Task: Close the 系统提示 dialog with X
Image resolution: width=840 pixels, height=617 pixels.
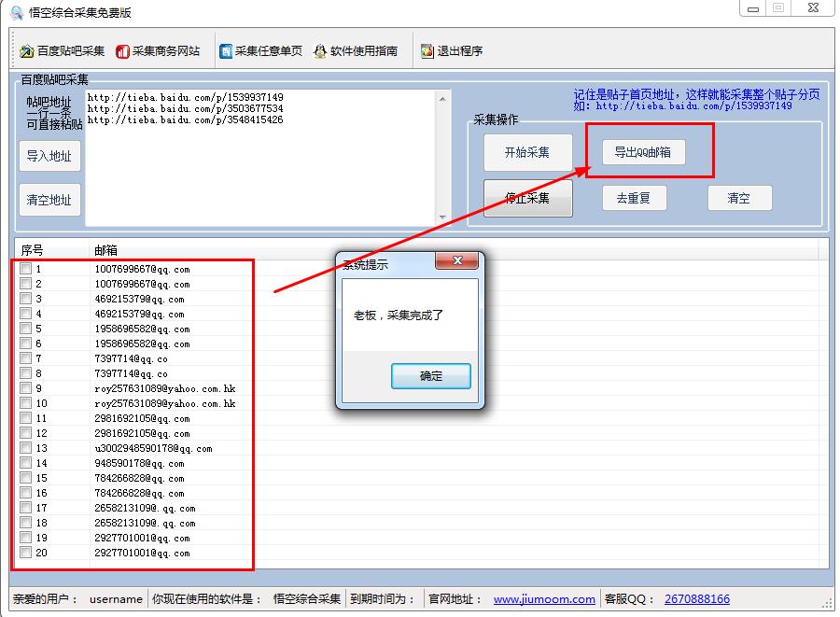Action: (x=457, y=263)
